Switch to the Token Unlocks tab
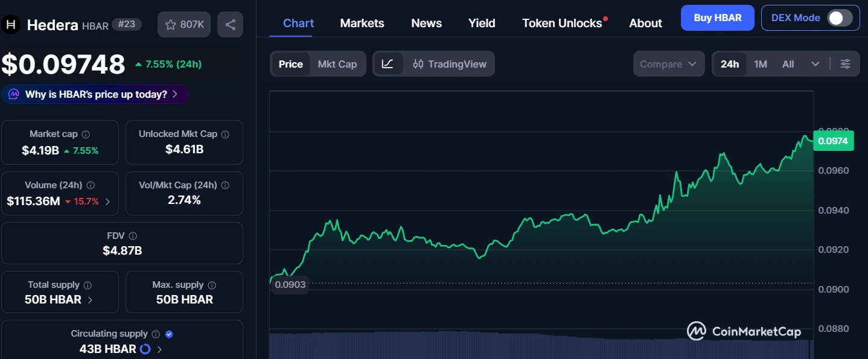This screenshot has height=359, width=868. coord(562,23)
